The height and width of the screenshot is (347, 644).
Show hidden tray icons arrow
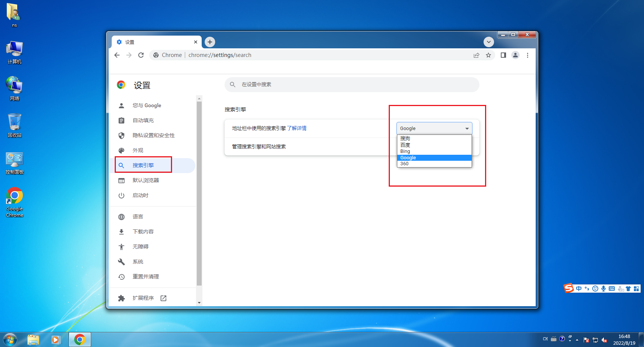coord(577,340)
